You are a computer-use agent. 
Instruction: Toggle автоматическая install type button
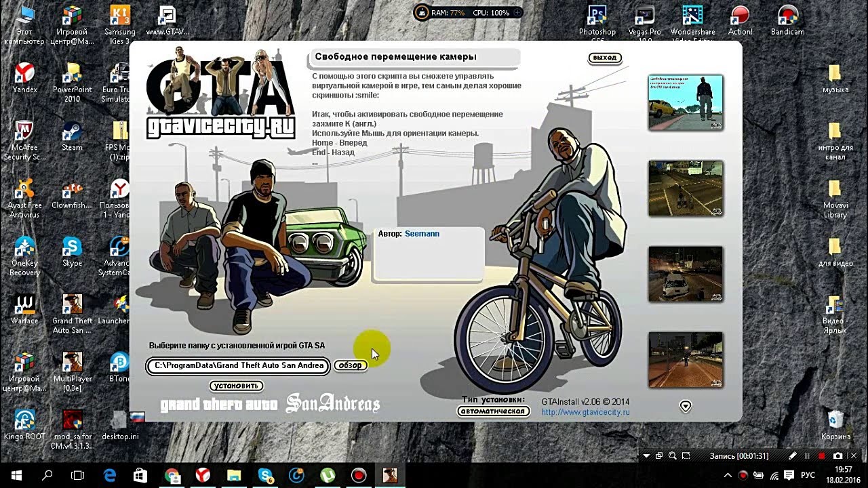493,411
